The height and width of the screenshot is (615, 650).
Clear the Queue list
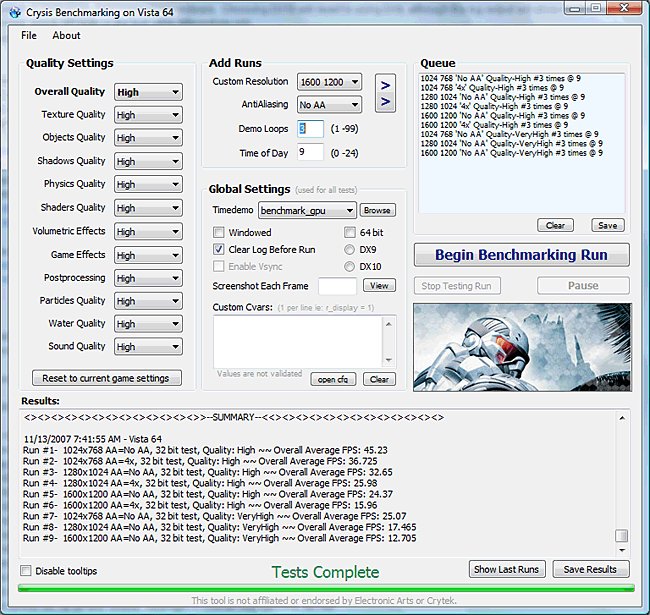point(555,225)
